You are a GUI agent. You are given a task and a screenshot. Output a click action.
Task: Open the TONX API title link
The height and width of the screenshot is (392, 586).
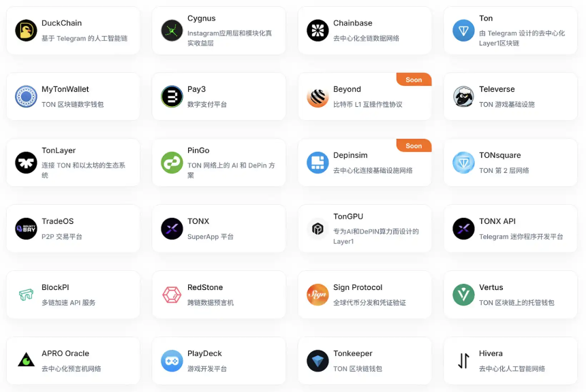coord(497,221)
